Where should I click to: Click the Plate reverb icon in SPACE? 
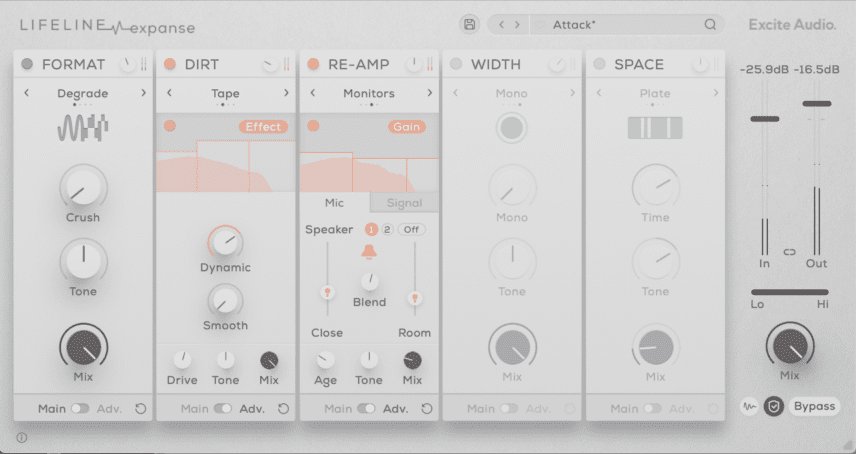point(655,128)
